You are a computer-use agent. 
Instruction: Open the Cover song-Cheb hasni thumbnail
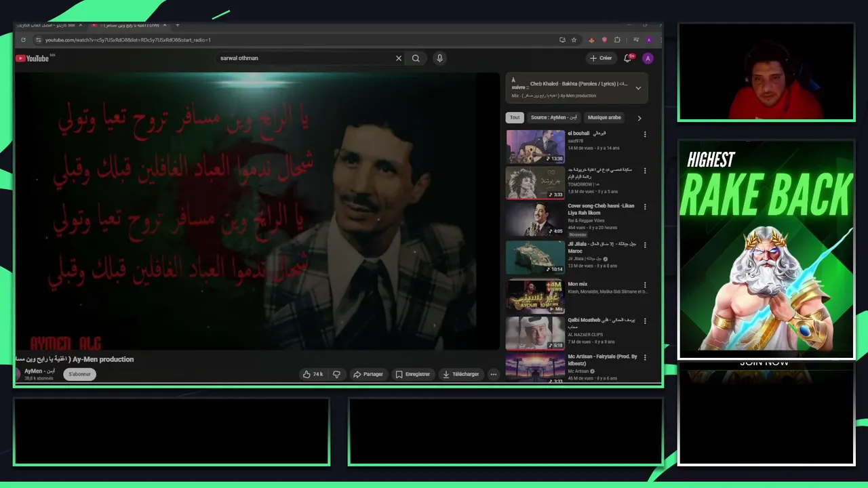click(535, 219)
